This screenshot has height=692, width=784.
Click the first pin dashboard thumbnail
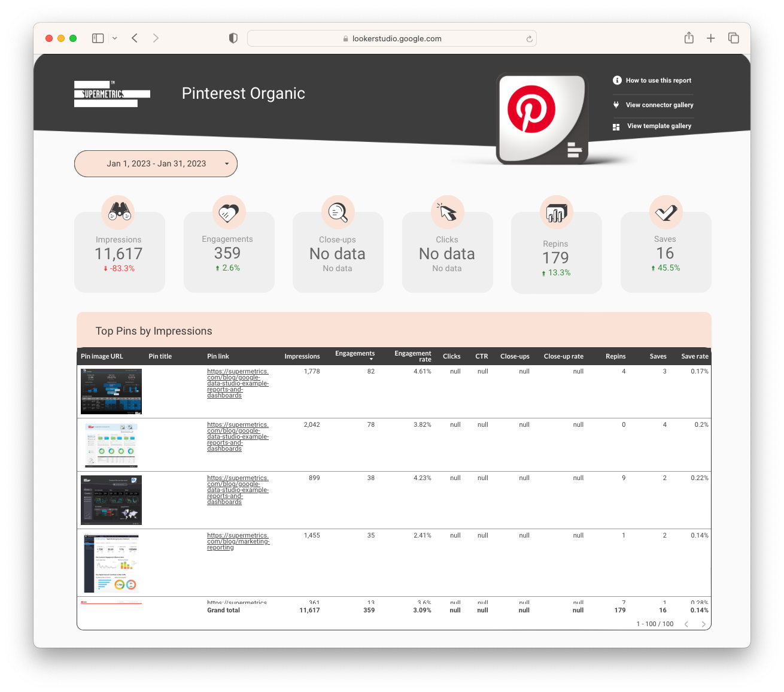point(111,391)
